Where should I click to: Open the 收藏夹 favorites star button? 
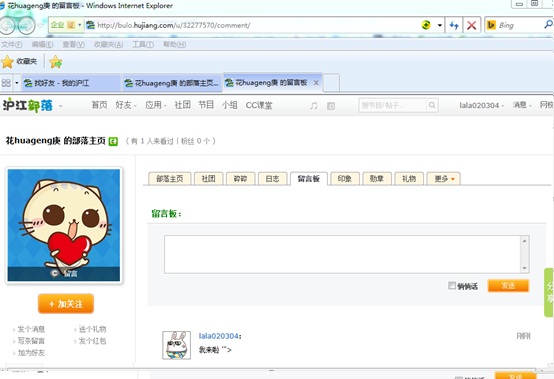pyautogui.click(x=19, y=61)
